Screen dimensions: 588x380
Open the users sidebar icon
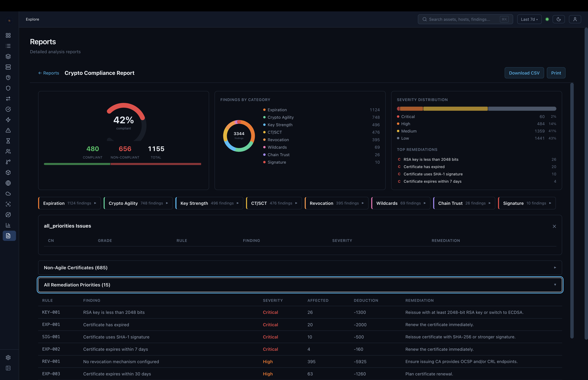pyautogui.click(x=8, y=151)
